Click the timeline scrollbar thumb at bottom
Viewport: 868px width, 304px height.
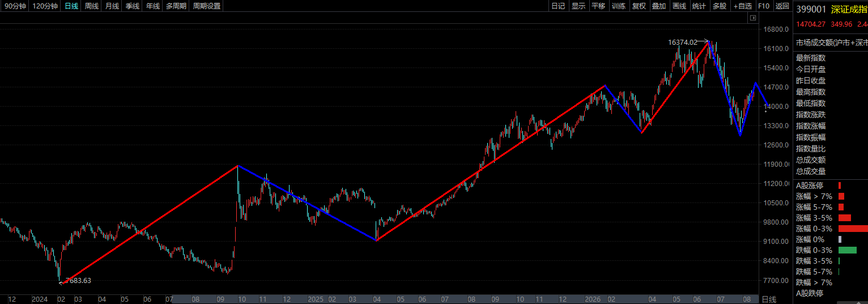tap(466, 299)
